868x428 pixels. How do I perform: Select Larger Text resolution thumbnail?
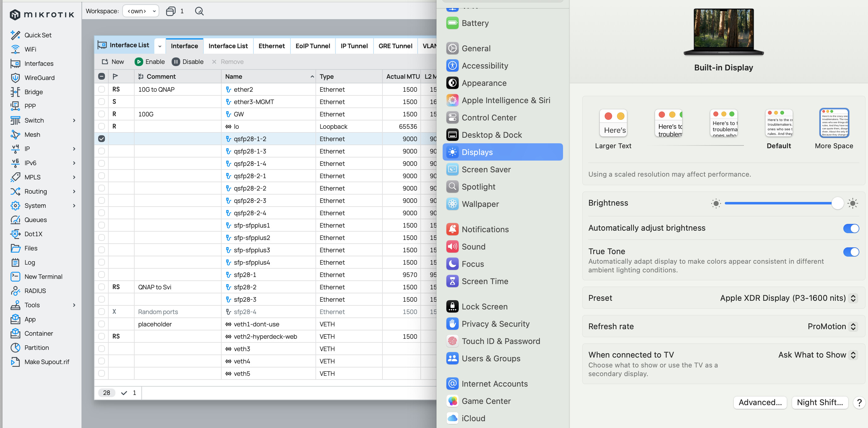(613, 123)
